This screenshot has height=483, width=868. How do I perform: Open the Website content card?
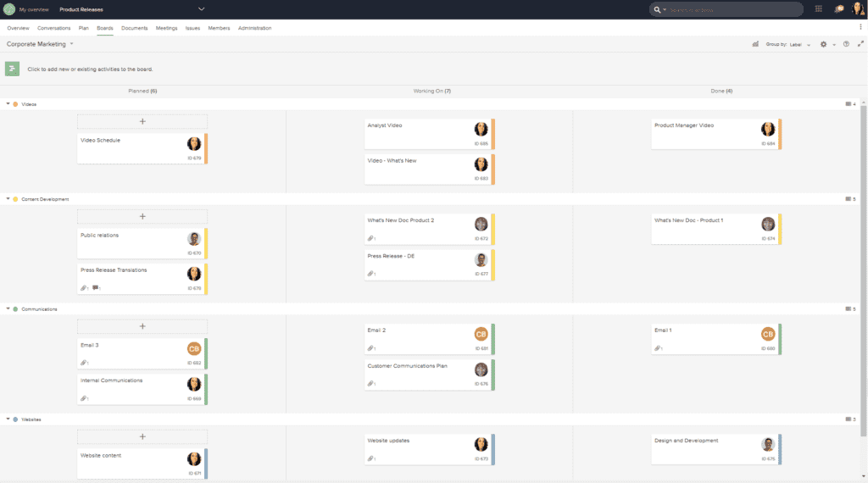coord(142,464)
